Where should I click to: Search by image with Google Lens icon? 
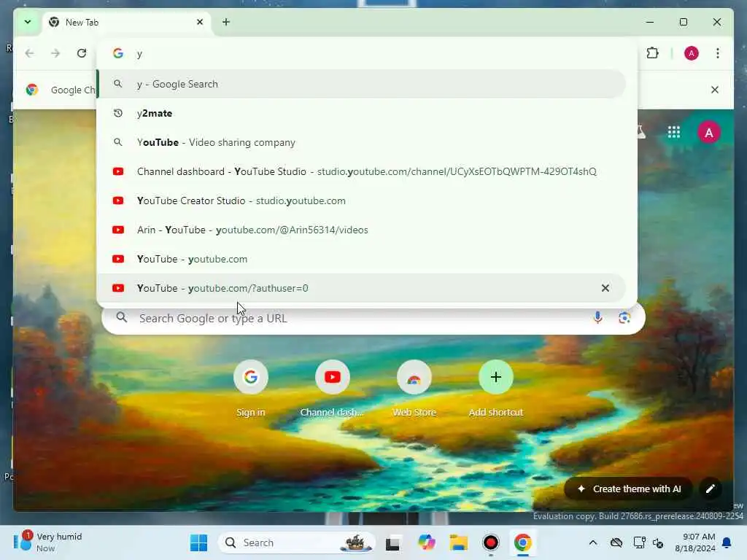(624, 318)
